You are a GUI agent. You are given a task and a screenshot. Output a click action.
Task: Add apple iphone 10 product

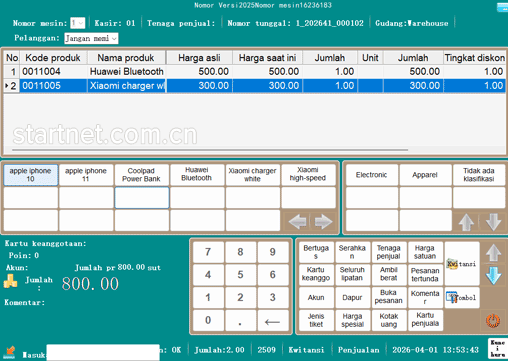click(31, 175)
